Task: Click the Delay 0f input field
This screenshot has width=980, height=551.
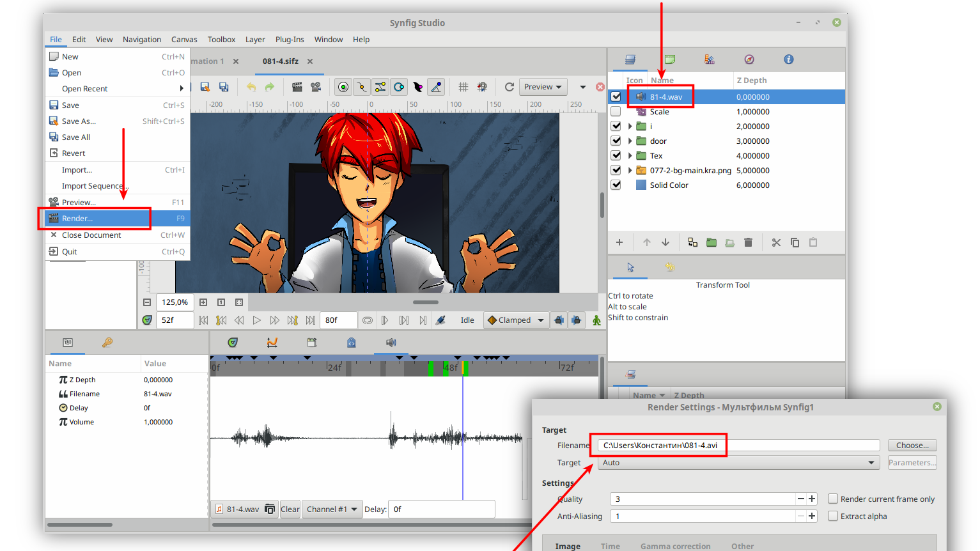Action: [441, 509]
